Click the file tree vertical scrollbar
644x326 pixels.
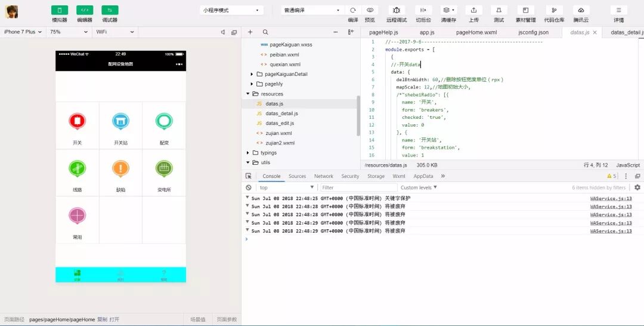(358, 115)
